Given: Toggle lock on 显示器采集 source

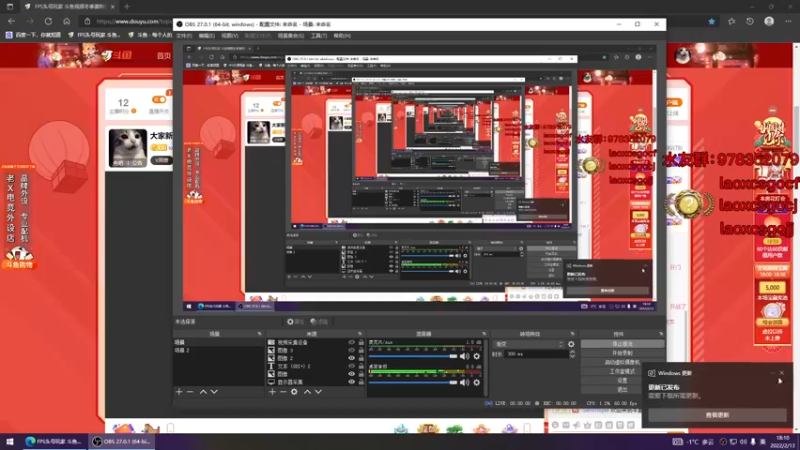Looking at the screenshot, I should click(x=361, y=382).
